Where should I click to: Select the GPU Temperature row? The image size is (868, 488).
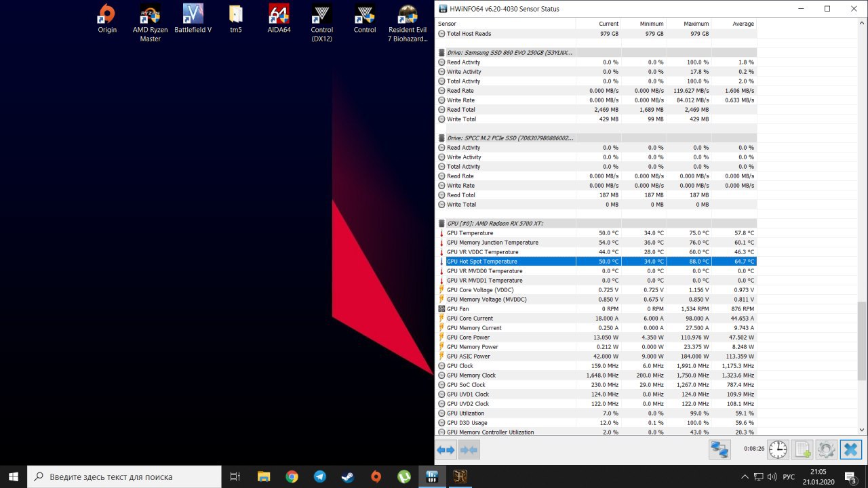coord(596,232)
